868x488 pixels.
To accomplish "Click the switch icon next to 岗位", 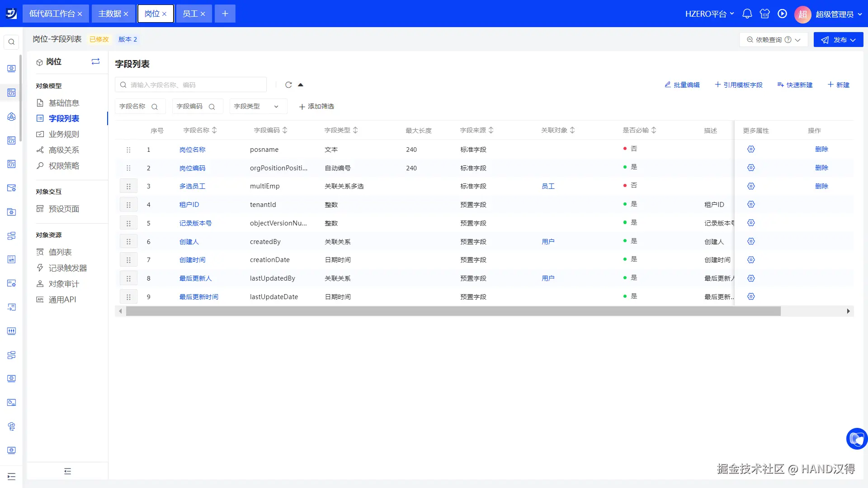I will tap(95, 61).
